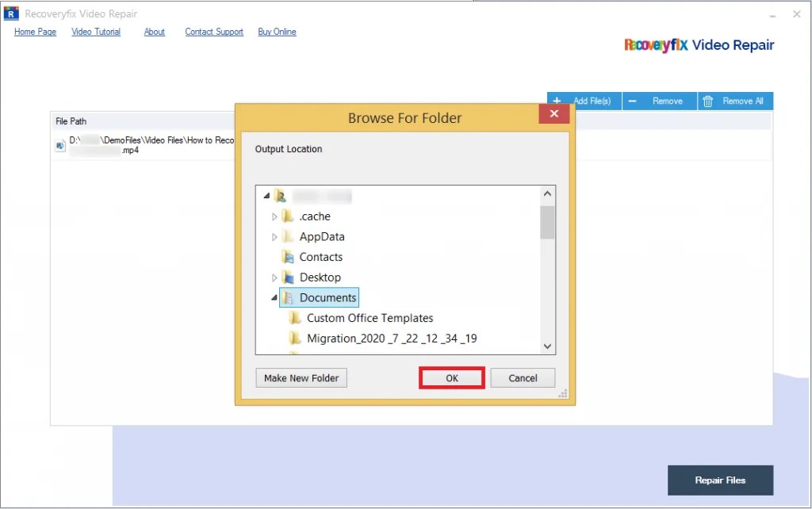Select the Contacts folder name
This screenshot has height=509, width=812.
pyautogui.click(x=321, y=257)
